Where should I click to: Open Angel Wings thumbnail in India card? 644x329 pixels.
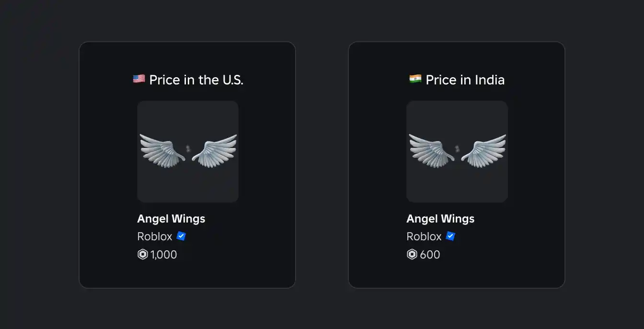pyautogui.click(x=457, y=152)
